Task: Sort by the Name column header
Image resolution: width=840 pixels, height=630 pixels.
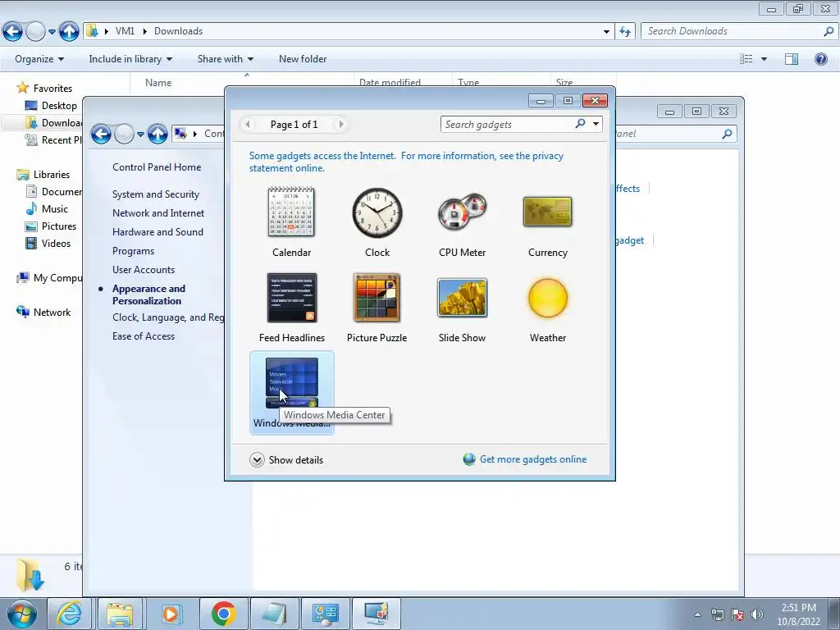Action: [x=158, y=83]
